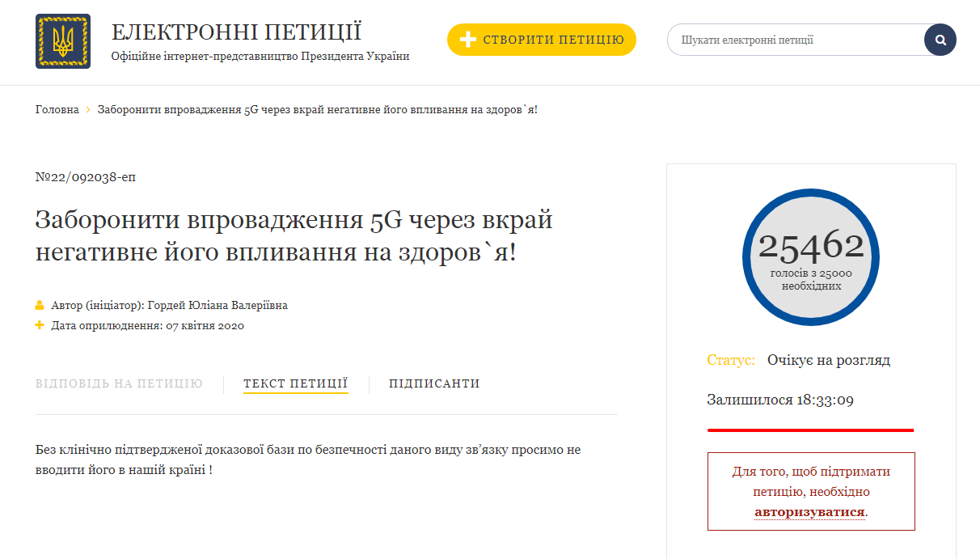Click the Ukrainian trident emblem logo
The width and height of the screenshot is (980, 559).
(x=63, y=41)
